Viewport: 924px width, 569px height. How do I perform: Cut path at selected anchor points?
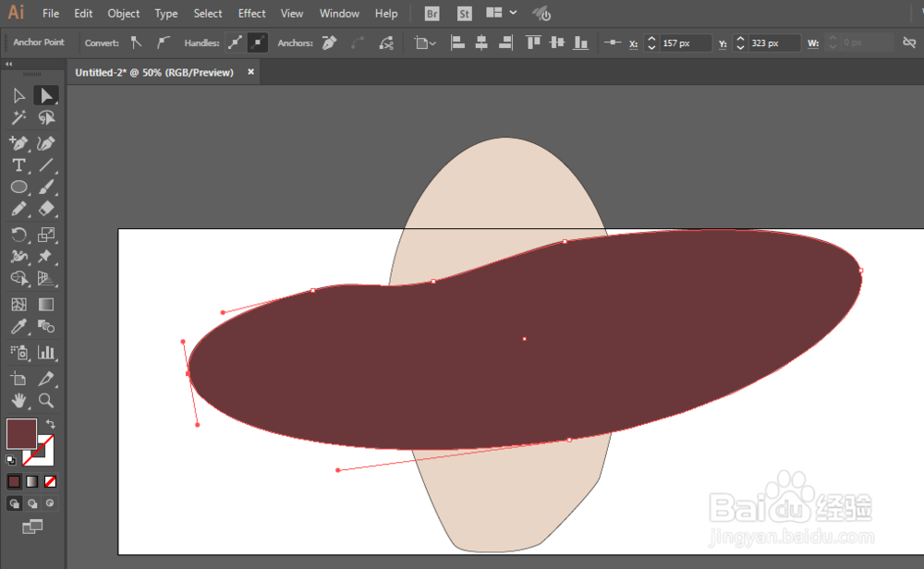pos(386,42)
